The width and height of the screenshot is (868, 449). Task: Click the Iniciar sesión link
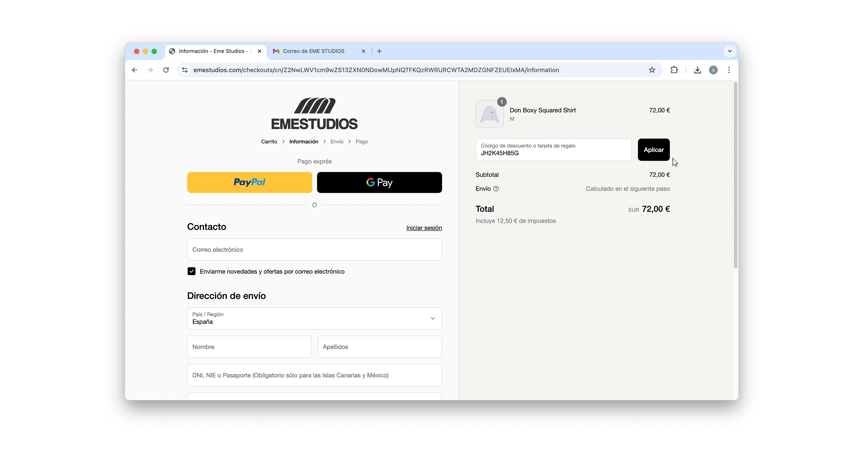point(424,228)
